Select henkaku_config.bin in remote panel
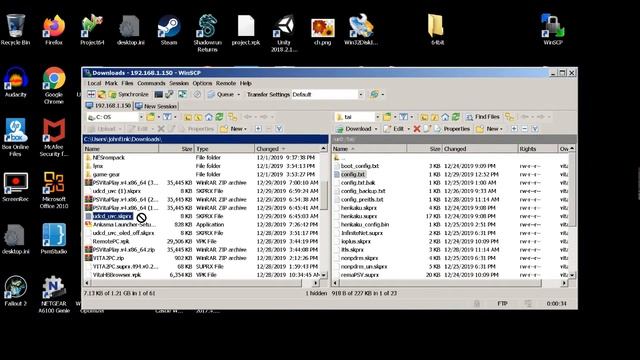Image resolution: width=640 pixels, height=360 pixels. [364, 224]
